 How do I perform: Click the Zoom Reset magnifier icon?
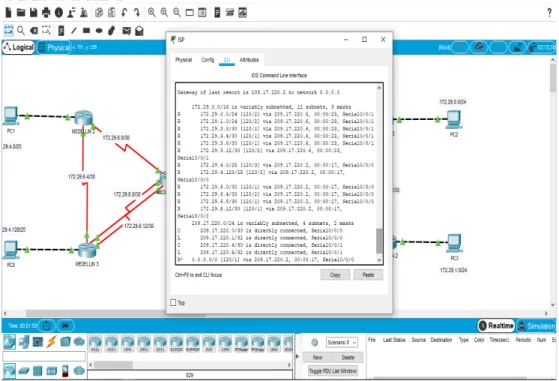164,13
